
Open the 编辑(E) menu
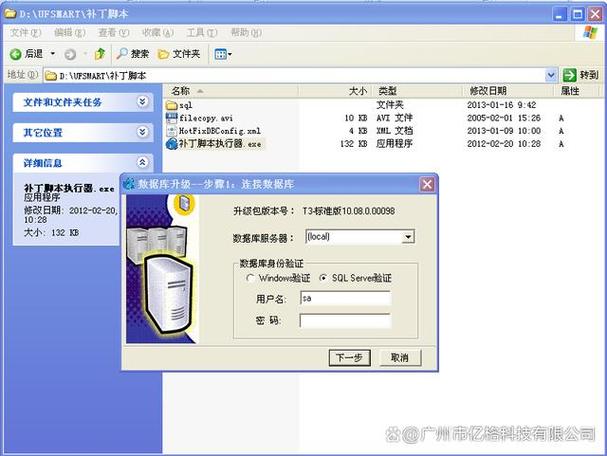coord(70,33)
